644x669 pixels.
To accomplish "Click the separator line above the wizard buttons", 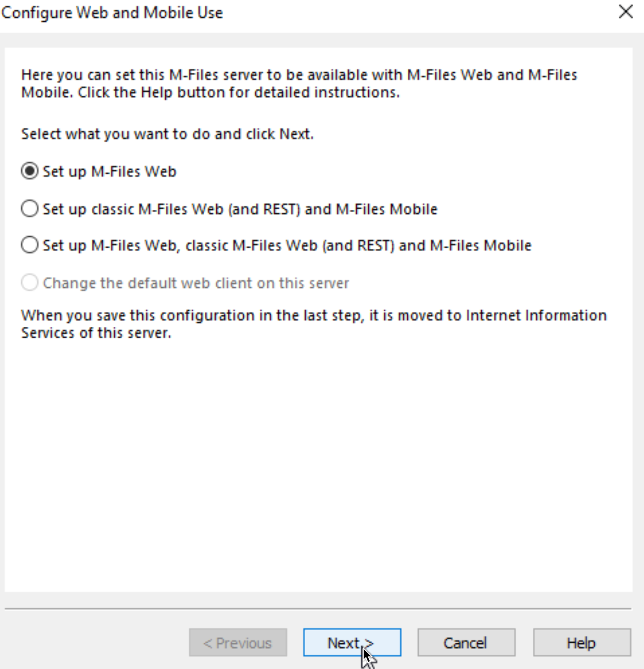I will (x=318, y=608).
